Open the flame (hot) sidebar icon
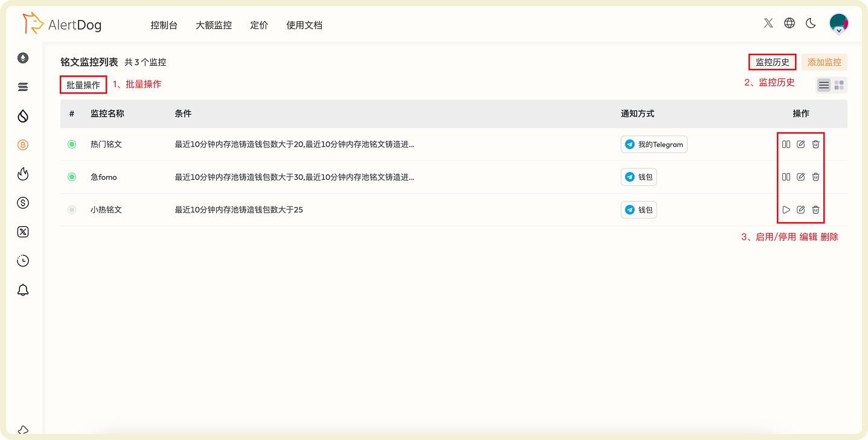Viewport: 868px width, 440px height. [x=23, y=174]
